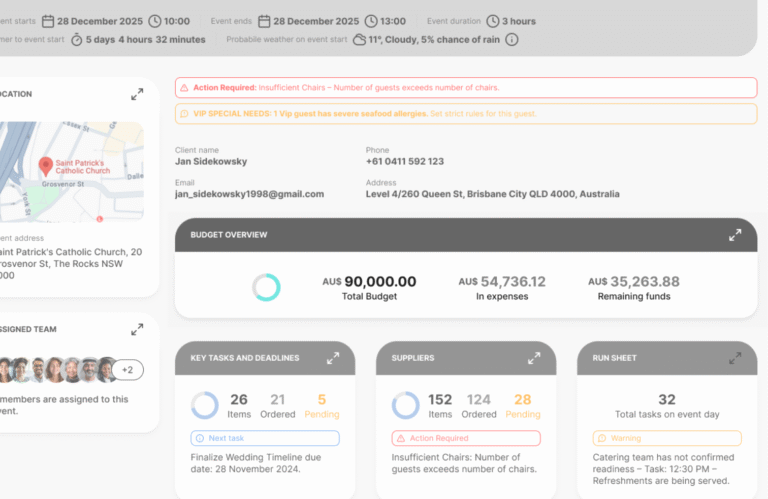
Task: Click the Run Sheet Warning badge
Action: click(x=667, y=438)
